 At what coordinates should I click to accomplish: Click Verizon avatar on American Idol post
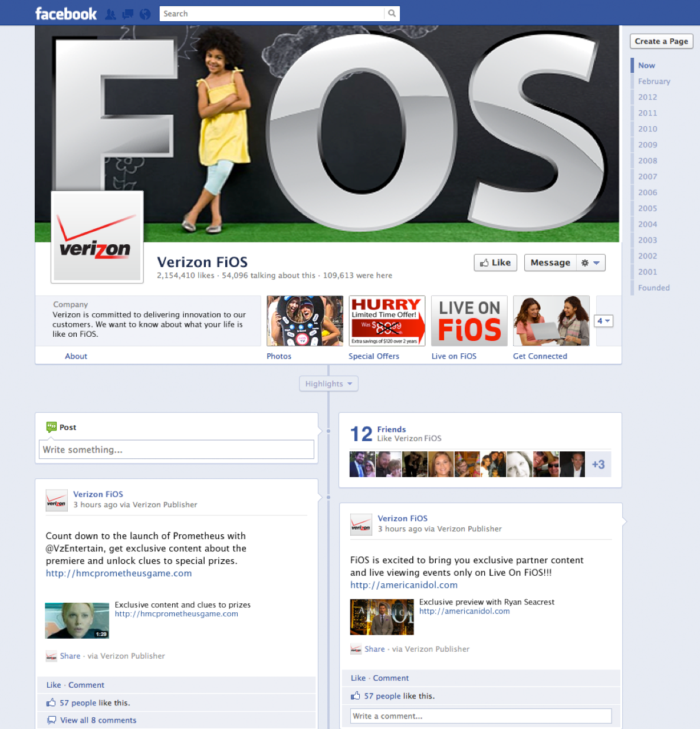tap(361, 524)
